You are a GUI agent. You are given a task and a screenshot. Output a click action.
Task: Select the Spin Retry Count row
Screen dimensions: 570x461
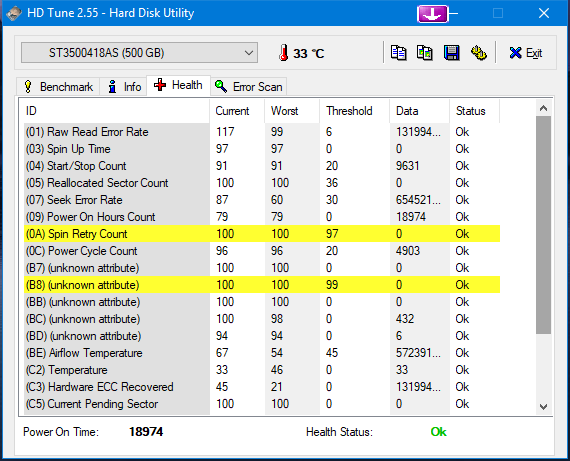[x=262, y=234]
